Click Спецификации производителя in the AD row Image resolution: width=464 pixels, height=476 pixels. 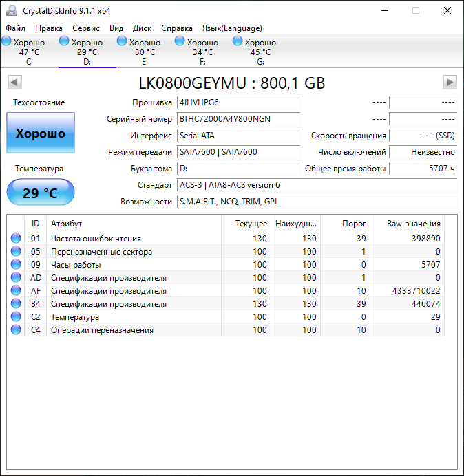pyautogui.click(x=109, y=278)
